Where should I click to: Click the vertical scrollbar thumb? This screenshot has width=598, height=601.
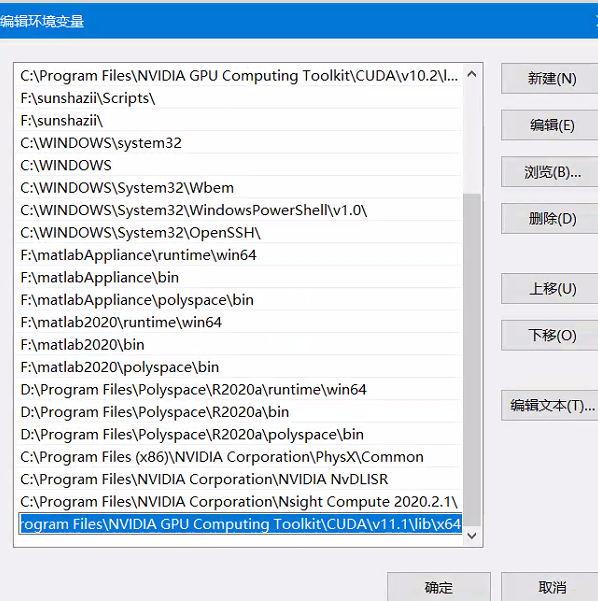point(472,360)
